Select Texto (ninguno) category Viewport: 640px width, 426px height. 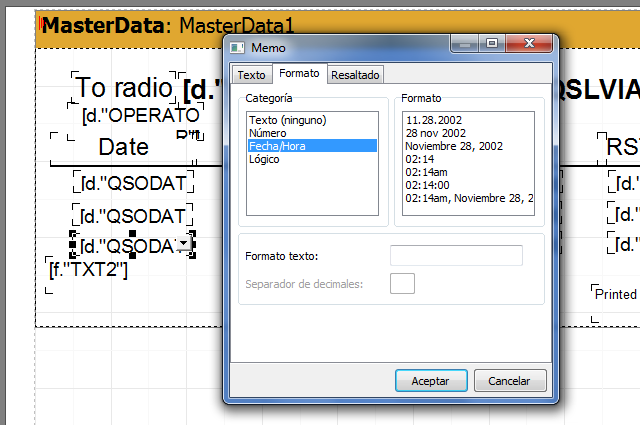286,120
